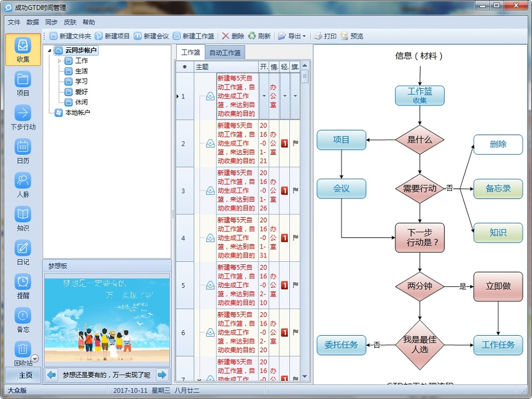
Task: Click the 打印 print icon
Action: 323,36
